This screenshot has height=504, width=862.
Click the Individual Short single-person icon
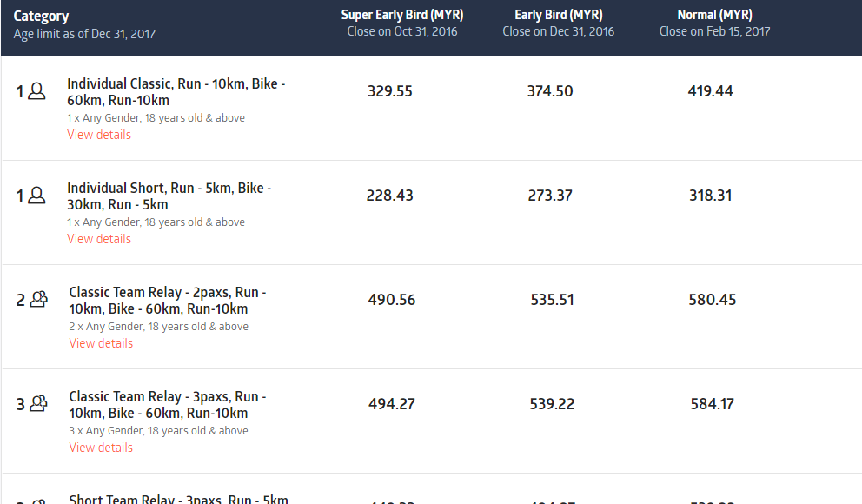(x=36, y=196)
